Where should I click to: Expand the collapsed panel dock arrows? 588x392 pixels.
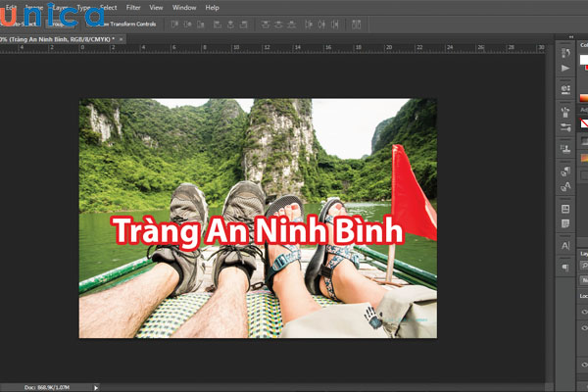point(570,37)
